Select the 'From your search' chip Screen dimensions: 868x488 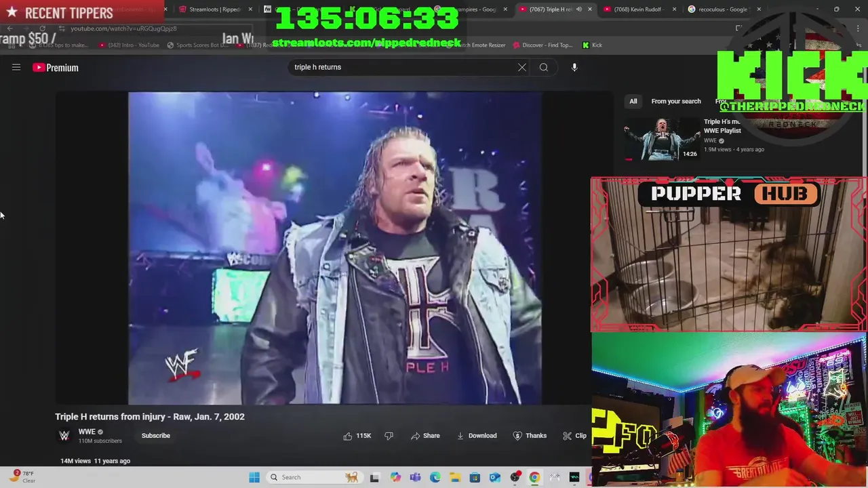click(676, 101)
